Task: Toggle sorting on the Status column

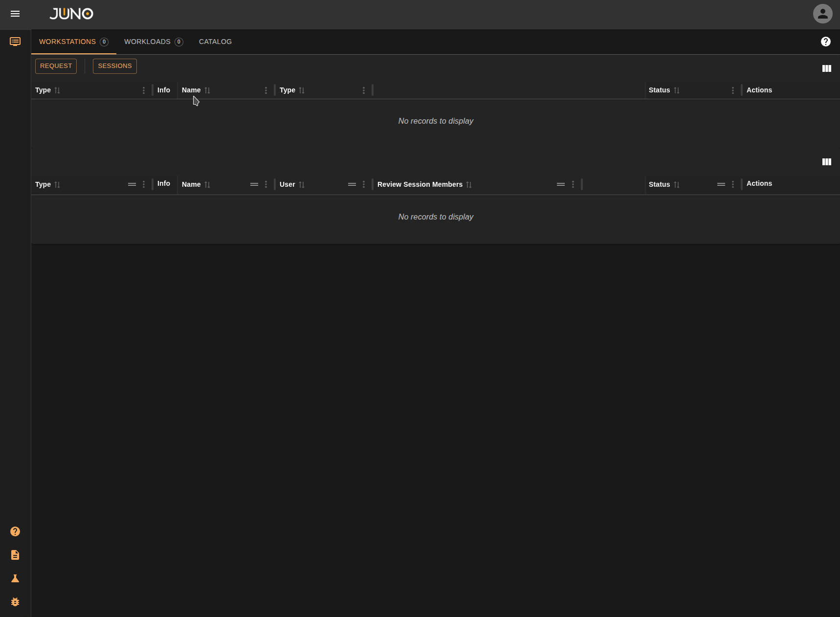Action: [677, 90]
